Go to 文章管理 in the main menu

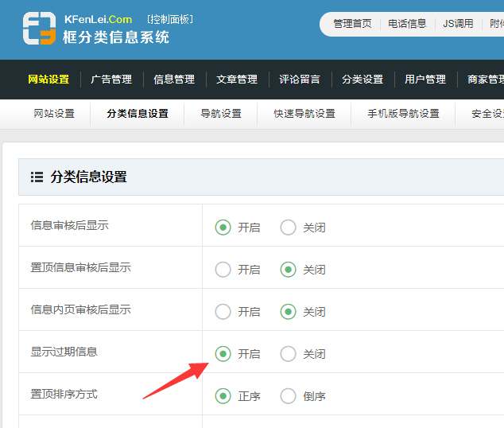click(237, 80)
